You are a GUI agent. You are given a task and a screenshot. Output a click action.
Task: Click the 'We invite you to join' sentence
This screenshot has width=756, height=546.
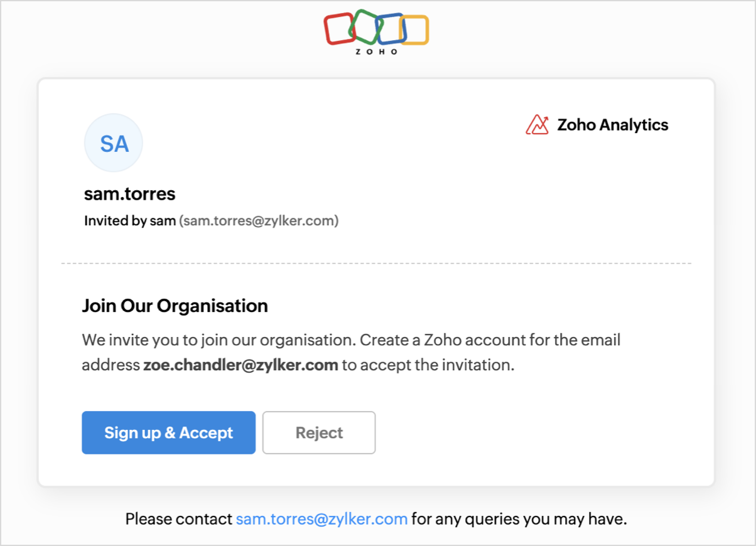coord(220,340)
